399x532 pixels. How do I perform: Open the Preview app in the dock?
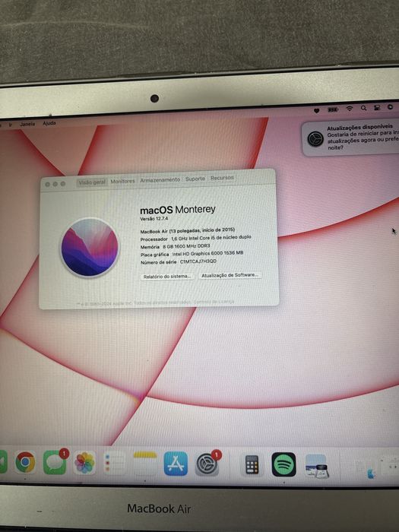tap(315, 466)
